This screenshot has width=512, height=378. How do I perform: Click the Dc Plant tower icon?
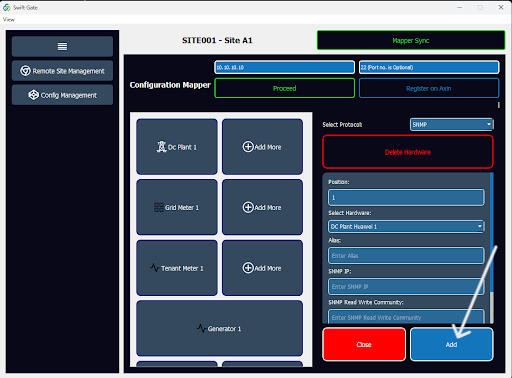coord(161,147)
